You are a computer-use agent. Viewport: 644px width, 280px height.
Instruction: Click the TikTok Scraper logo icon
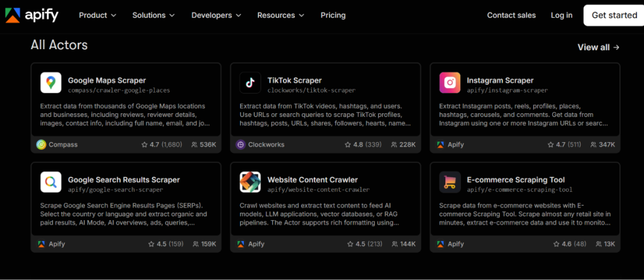(x=250, y=82)
